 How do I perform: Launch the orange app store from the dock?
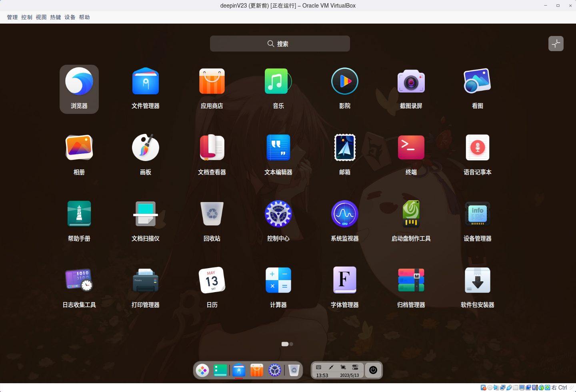pyautogui.click(x=256, y=370)
